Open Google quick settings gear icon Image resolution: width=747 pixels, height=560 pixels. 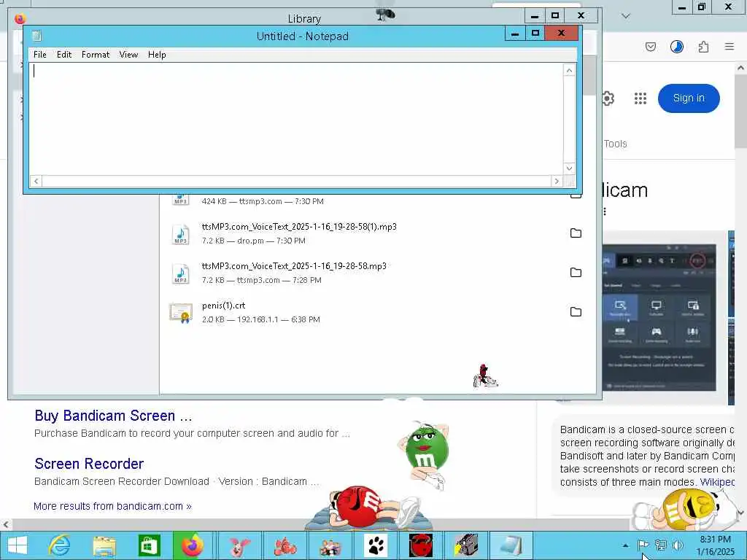pos(608,98)
